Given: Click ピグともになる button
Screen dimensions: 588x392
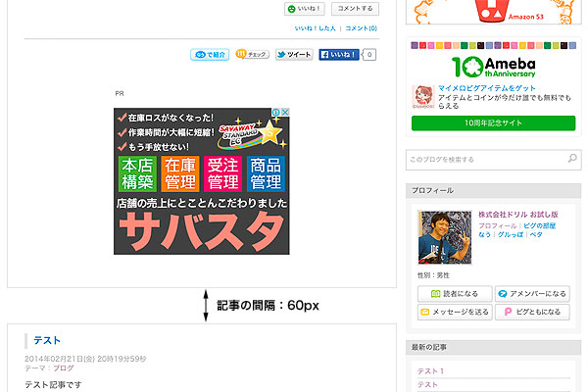Looking at the screenshot, I should coord(531,313).
